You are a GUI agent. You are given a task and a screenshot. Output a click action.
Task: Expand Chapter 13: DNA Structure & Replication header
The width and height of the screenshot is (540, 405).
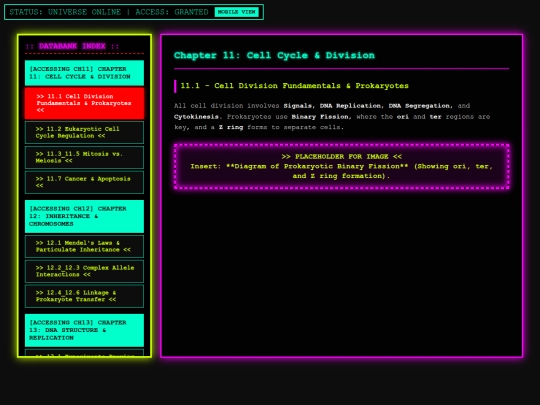coord(84,330)
